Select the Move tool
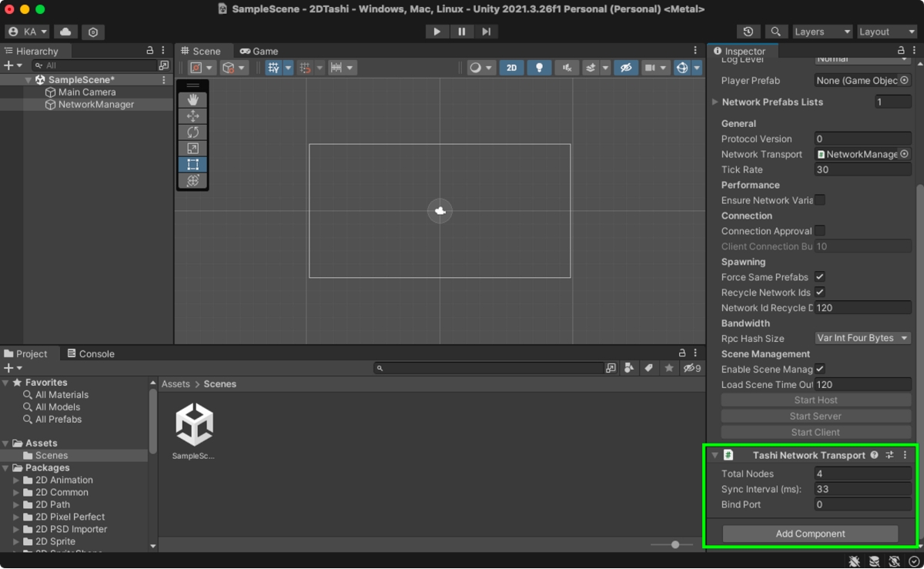924x569 pixels. click(192, 116)
